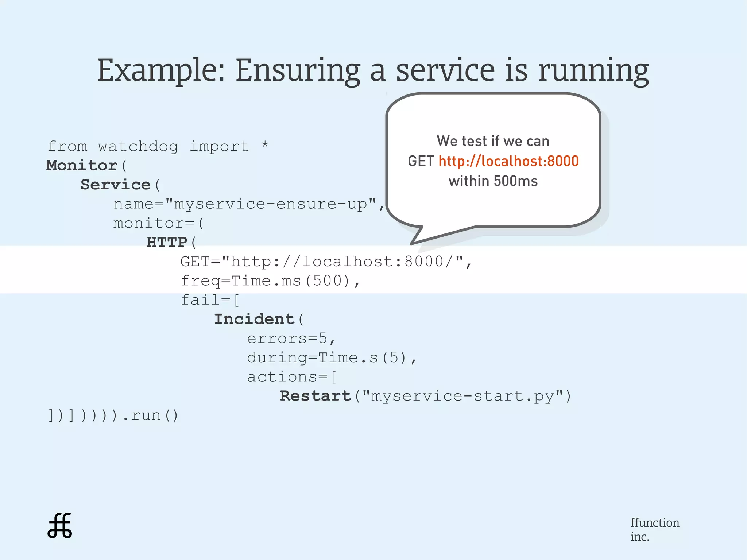Click the .run() closing line
Image resolution: width=747 pixels, height=560 pixels.
(113, 415)
